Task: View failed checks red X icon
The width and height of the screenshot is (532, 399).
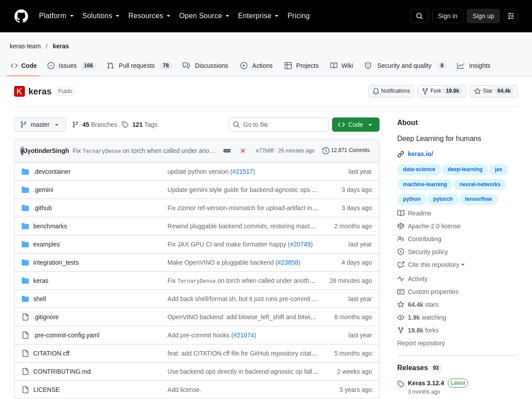Action: coord(243,151)
